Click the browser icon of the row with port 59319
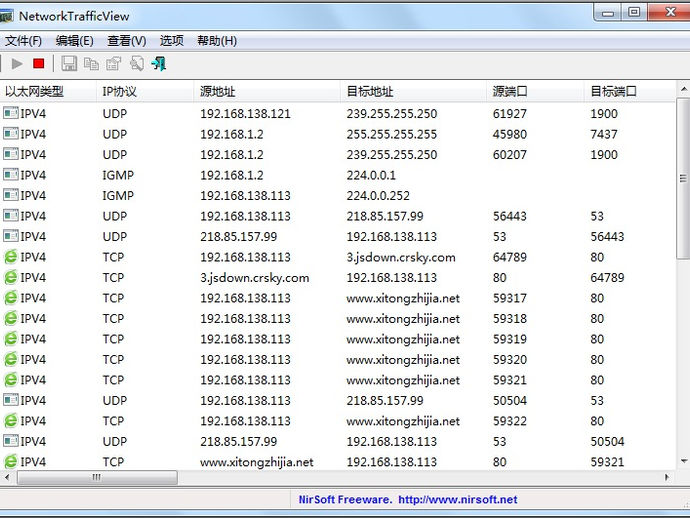 click(x=11, y=339)
